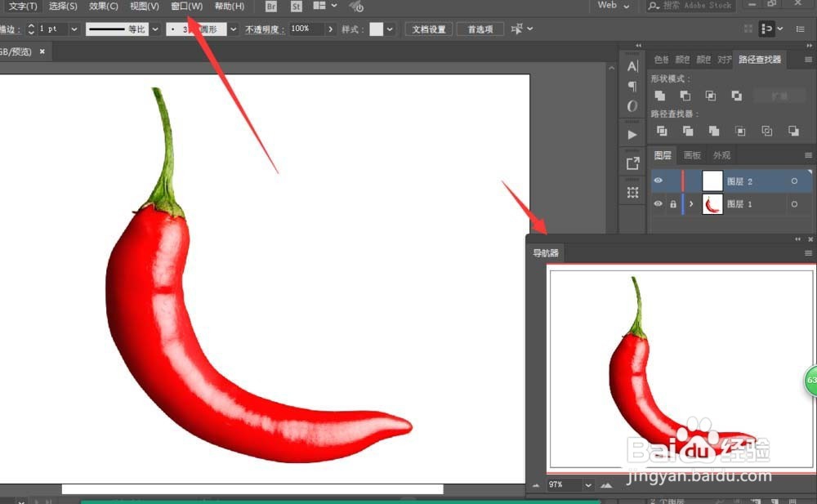The image size is (817, 504).
Task: Switch to the 外观 tab
Action: tap(721, 155)
